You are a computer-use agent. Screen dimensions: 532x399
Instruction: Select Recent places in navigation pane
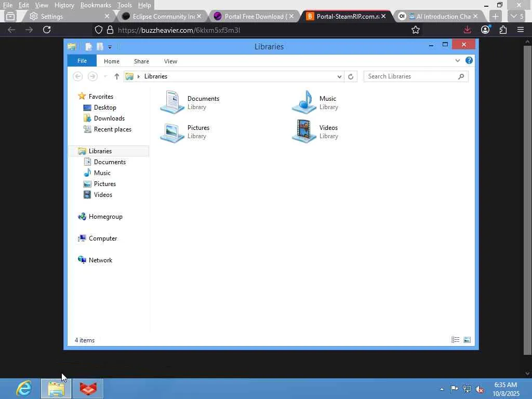click(112, 129)
